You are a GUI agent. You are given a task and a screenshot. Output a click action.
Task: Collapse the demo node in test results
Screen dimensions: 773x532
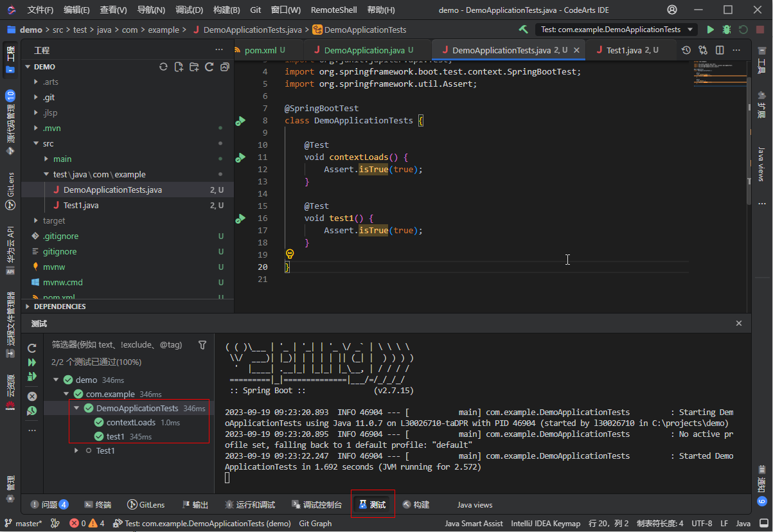[57, 379]
